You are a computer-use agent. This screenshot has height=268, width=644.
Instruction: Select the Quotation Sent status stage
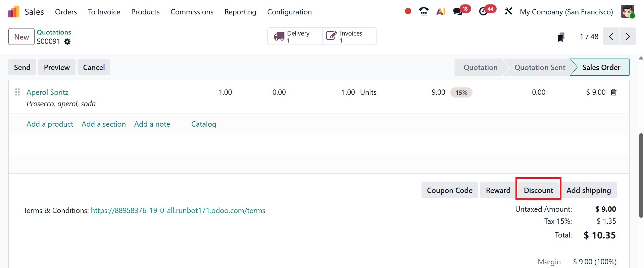pos(540,67)
